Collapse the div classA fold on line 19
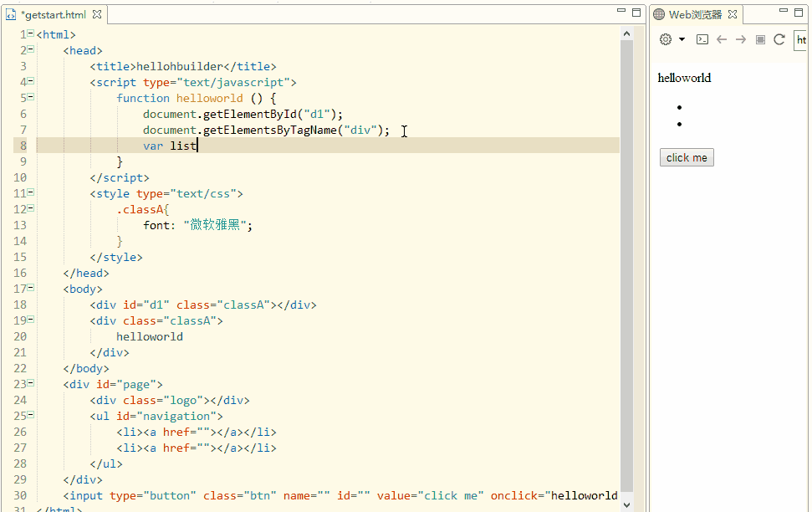The image size is (812, 512). point(31,320)
